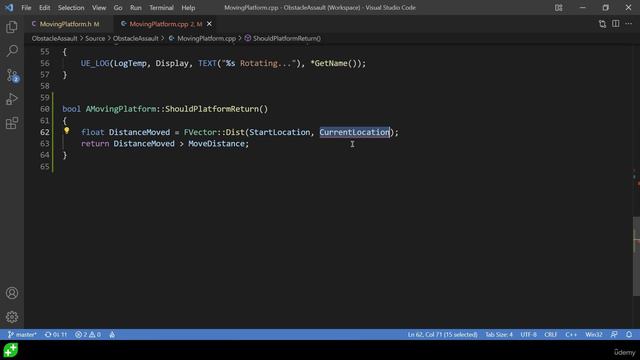
Task: Click MoveDistance on line 63
Action: tap(216, 144)
